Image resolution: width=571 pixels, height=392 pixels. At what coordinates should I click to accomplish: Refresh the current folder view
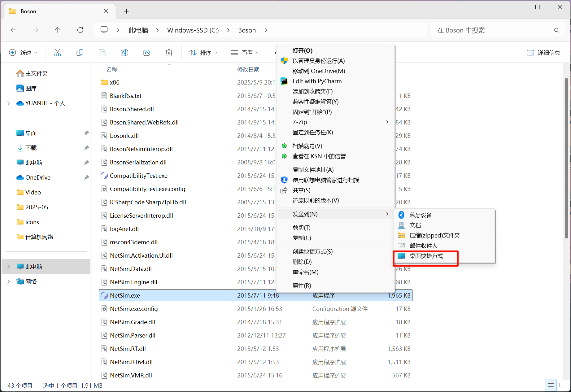[x=80, y=30]
